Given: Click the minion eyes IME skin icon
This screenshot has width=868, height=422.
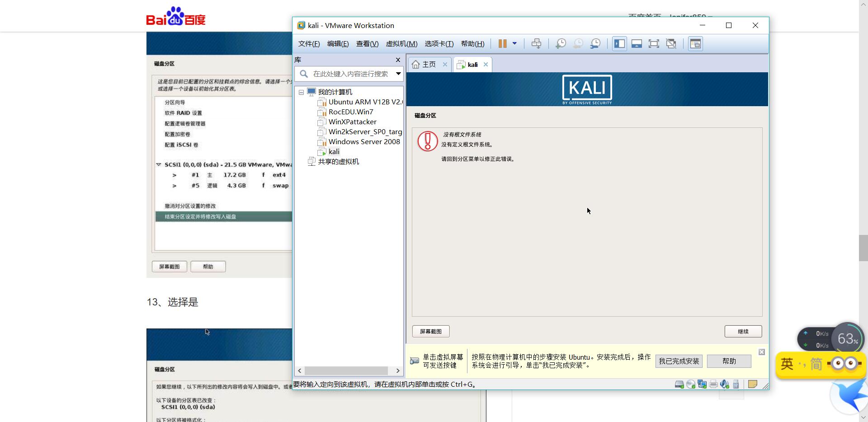Looking at the screenshot, I should [x=844, y=364].
